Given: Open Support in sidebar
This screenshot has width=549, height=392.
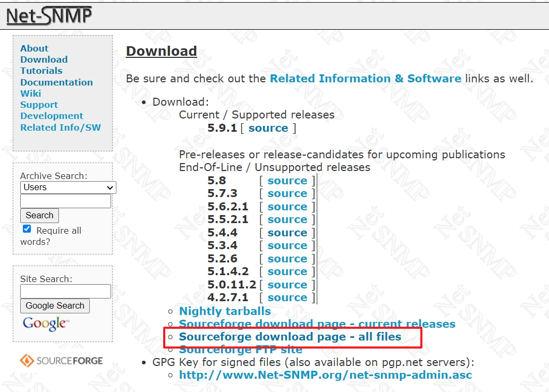Looking at the screenshot, I should (x=39, y=105).
